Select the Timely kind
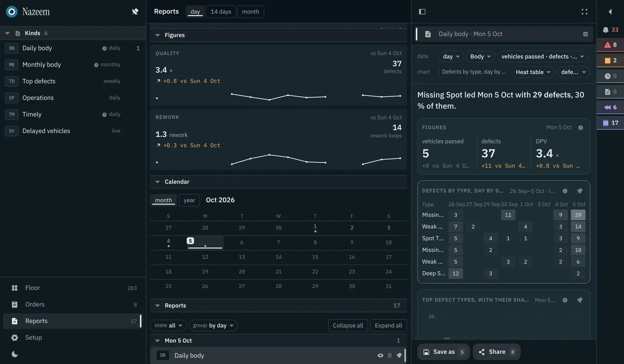Screen dimensions: 624x364 coord(73,115)
